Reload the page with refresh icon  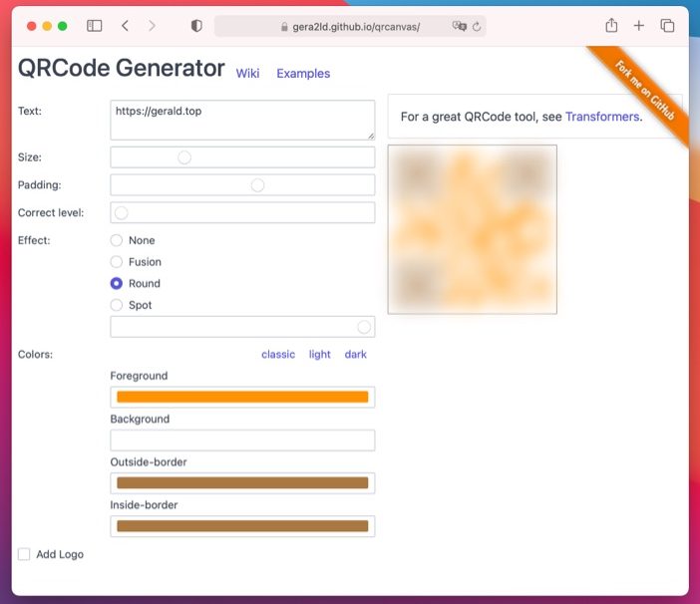click(x=477, y=27)
